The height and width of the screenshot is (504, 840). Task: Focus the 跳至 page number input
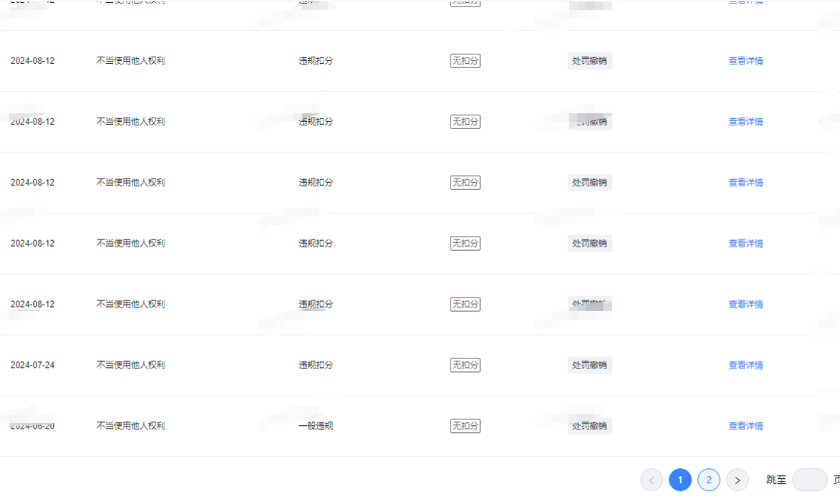point(809,480)
